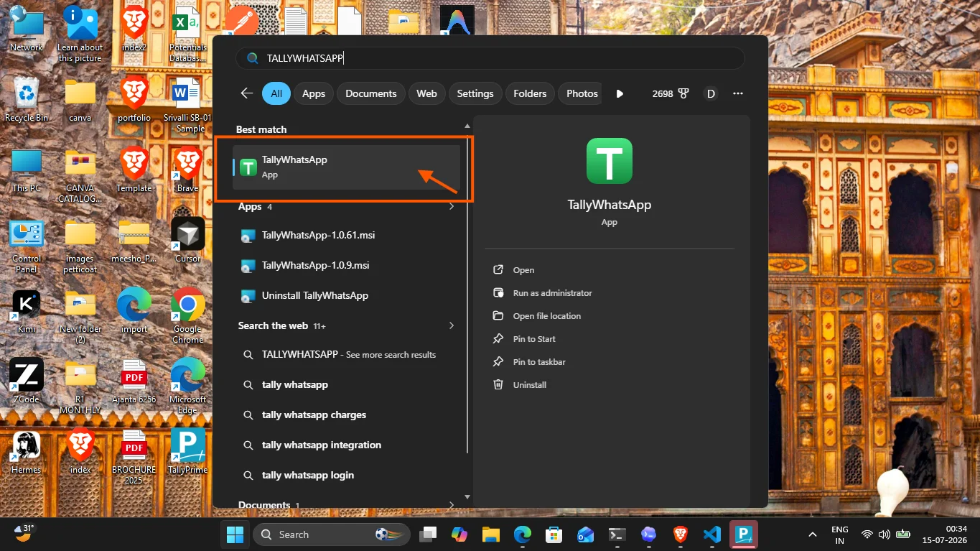Select the TallyPrime desktop shortcut
Viewport: 980px width, 551px height.
(x=187, y=451)
